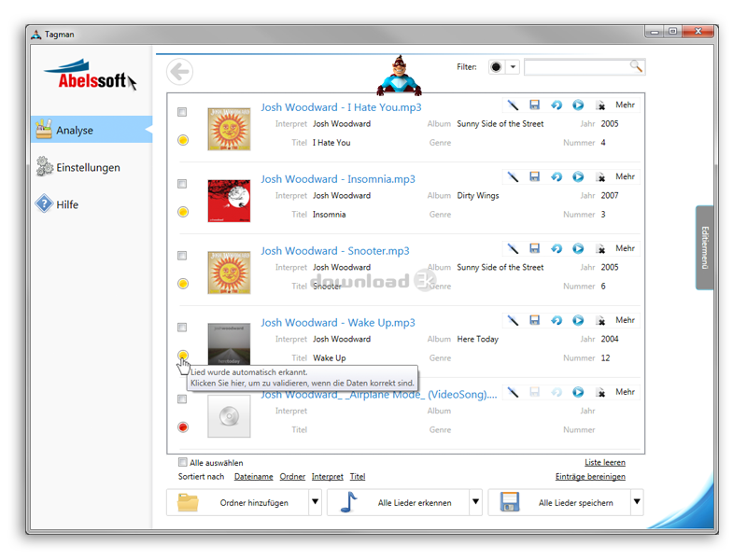
Task: Validate Insomnia.mp3 via its yellow status dot
Action: click(x=183, y=212)
